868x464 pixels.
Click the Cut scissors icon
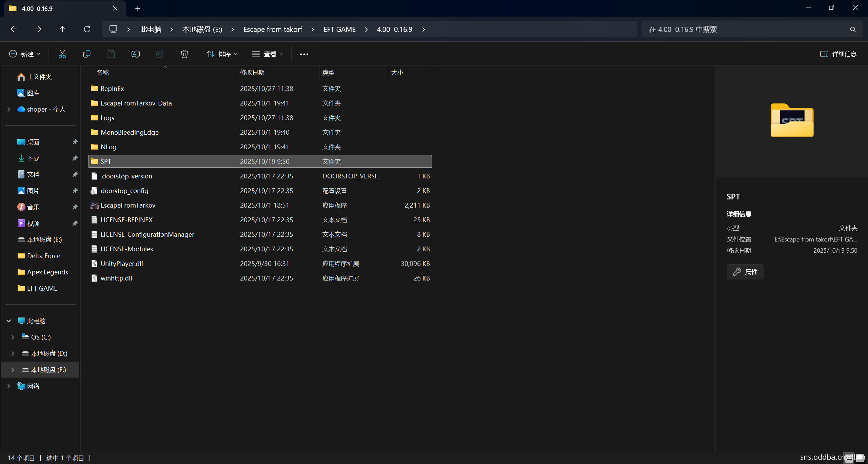62,54
